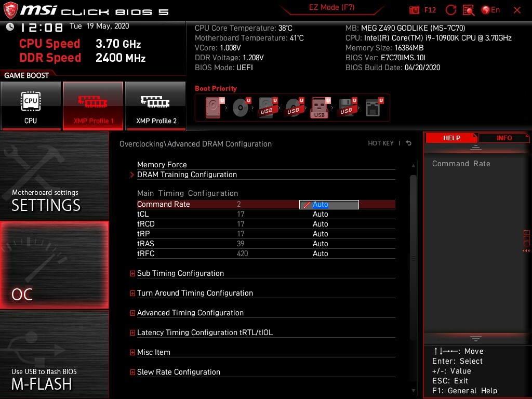The width and height of the screenshot is (532, 399).
Task: Click the Command Rate Auto input field
Action: tap(329, 204)
